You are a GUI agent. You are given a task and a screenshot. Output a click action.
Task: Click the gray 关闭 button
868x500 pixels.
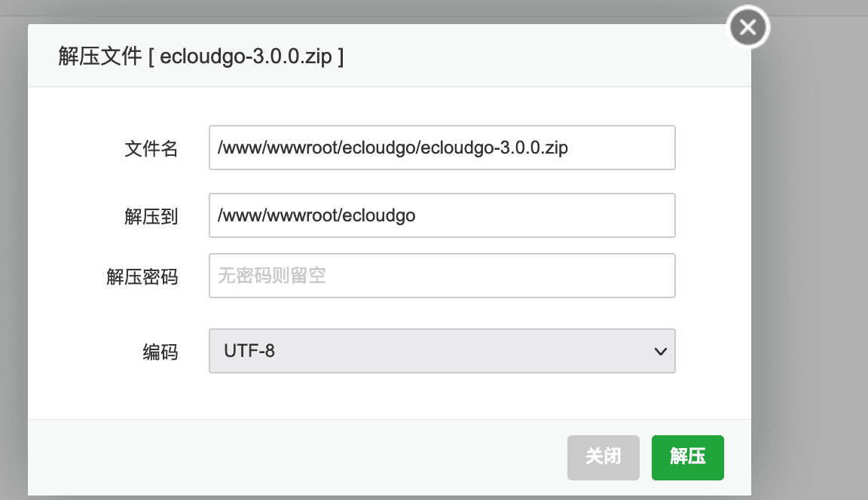point(603,457)
